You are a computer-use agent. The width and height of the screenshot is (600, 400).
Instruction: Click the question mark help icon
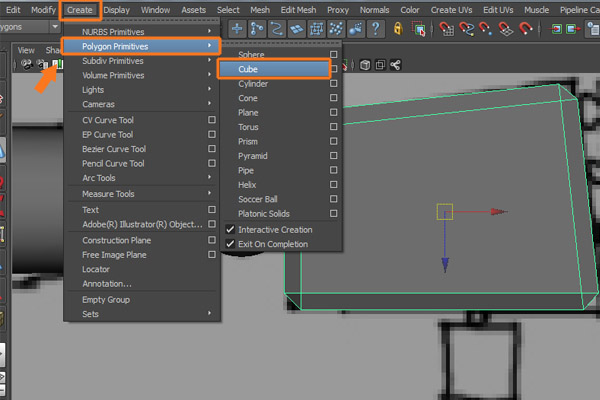click(375, 28)
